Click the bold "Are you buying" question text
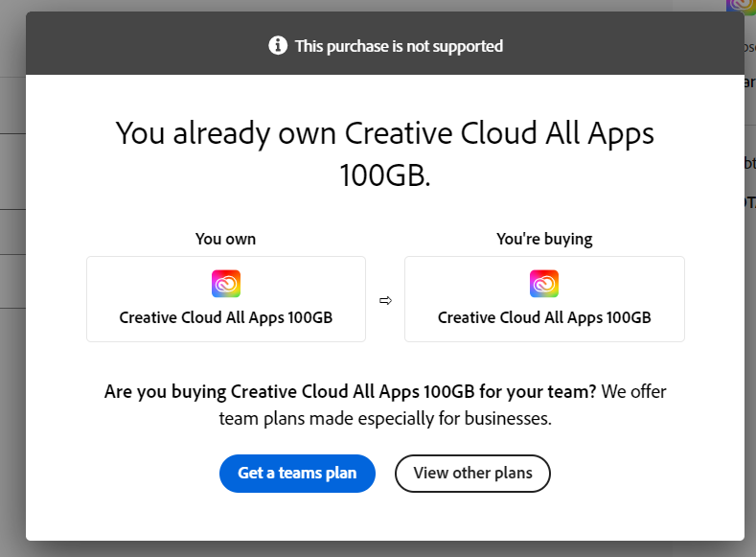Viewport: 756px width, 557px height. click(350, 391)
